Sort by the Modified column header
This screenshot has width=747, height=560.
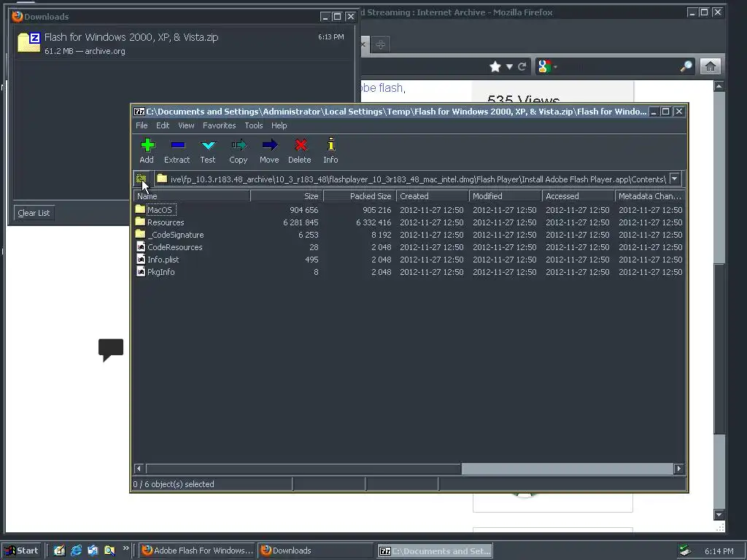click(x=506, y=196)
